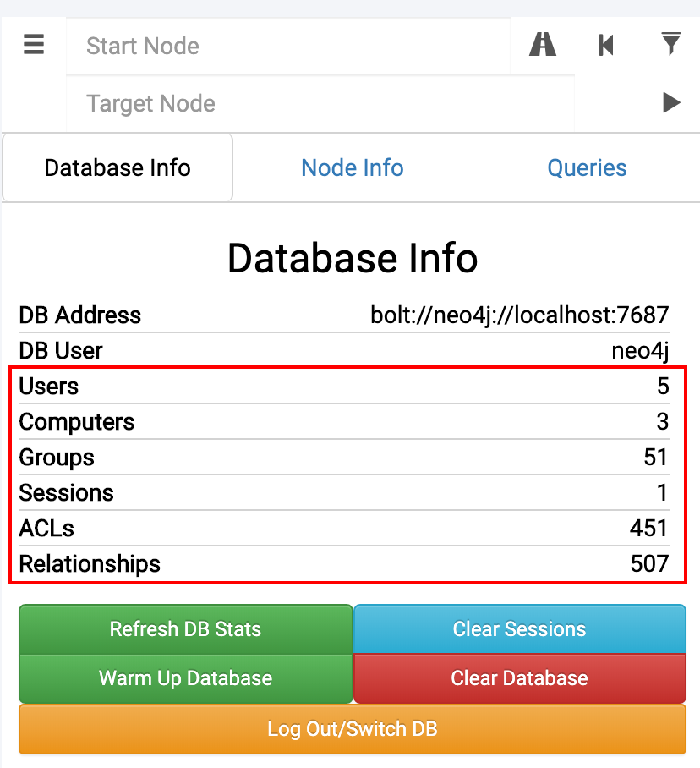Open the hamburger menu

pyautogui.click(x=34, y=44)
